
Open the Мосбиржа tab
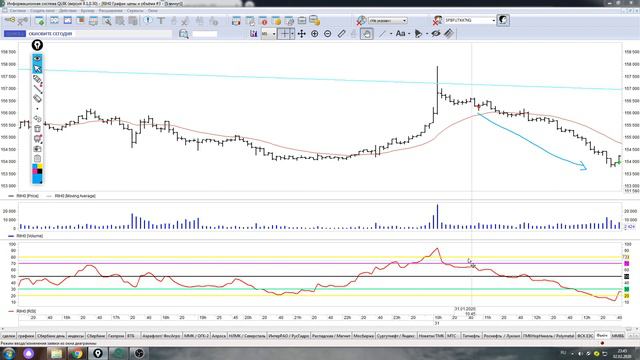364,336
